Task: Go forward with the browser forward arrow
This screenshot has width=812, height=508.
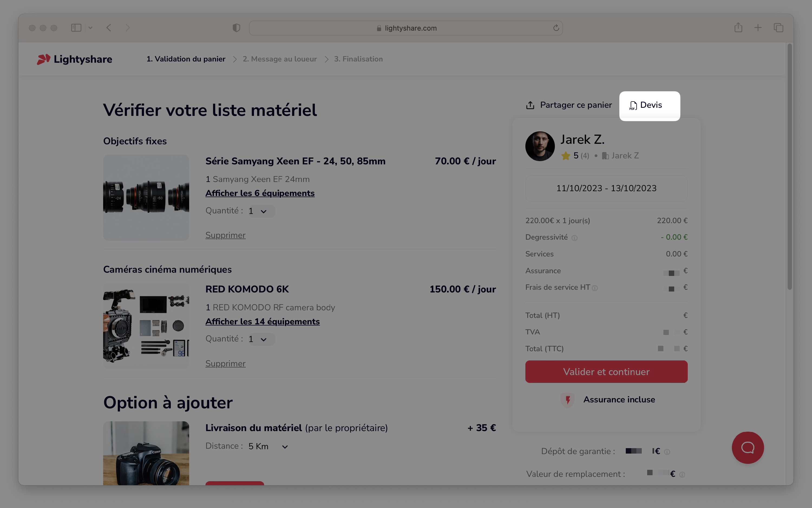Action: tap(127, 28)
